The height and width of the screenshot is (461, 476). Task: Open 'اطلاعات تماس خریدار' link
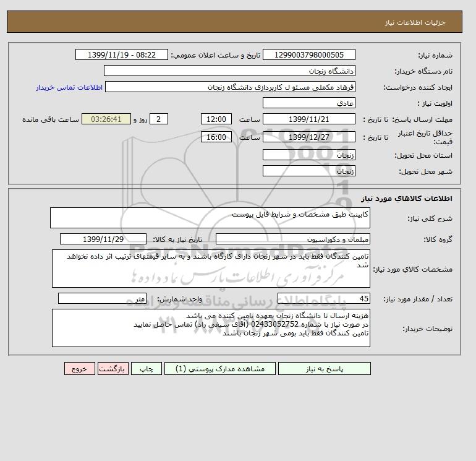click(x=69, y=87)
